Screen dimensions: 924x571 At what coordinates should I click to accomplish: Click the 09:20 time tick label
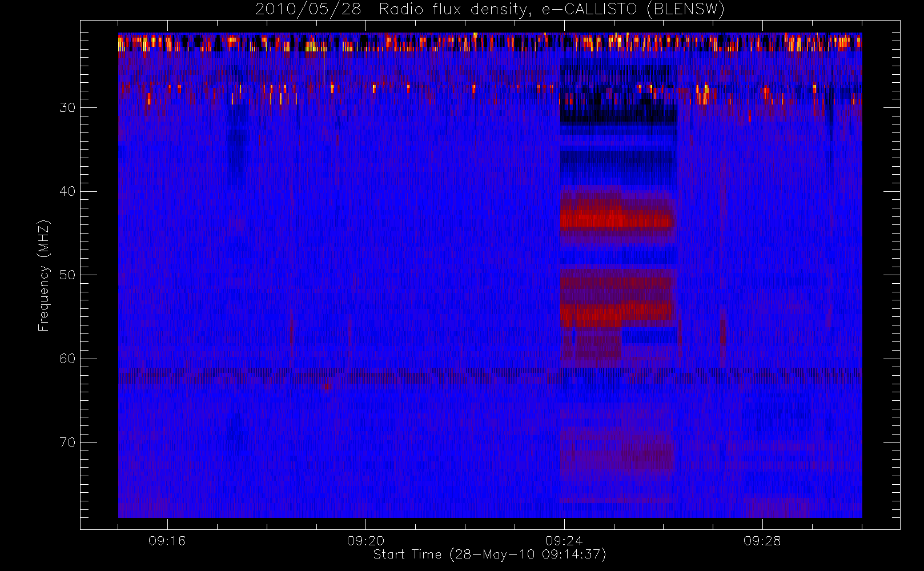pos(365,541)
